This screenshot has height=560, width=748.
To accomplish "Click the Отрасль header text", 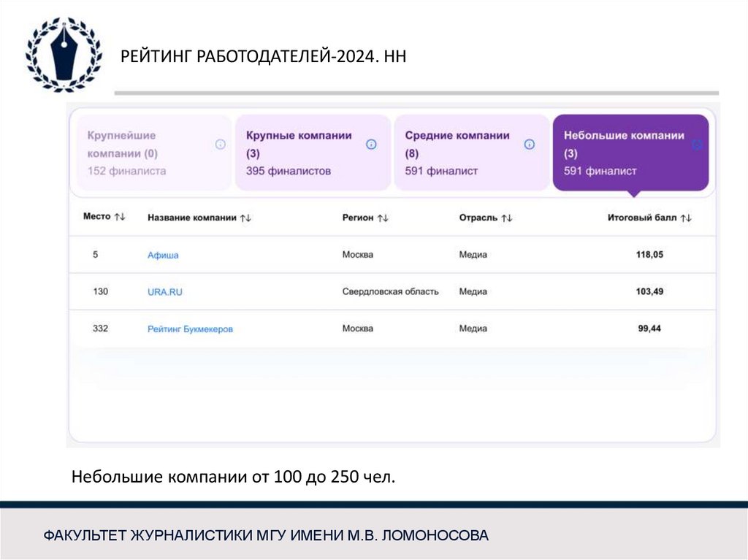I will (478, 218).
